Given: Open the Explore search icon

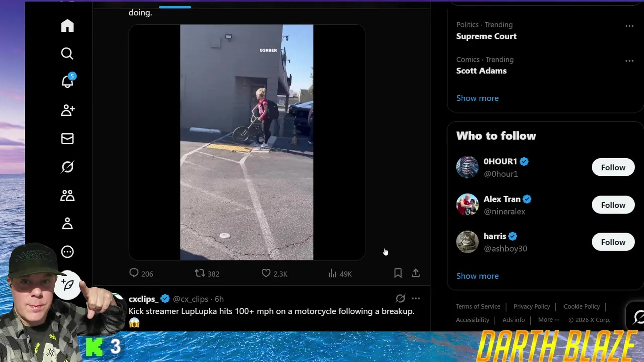Looking at the screenshot, I should (67, 53).
